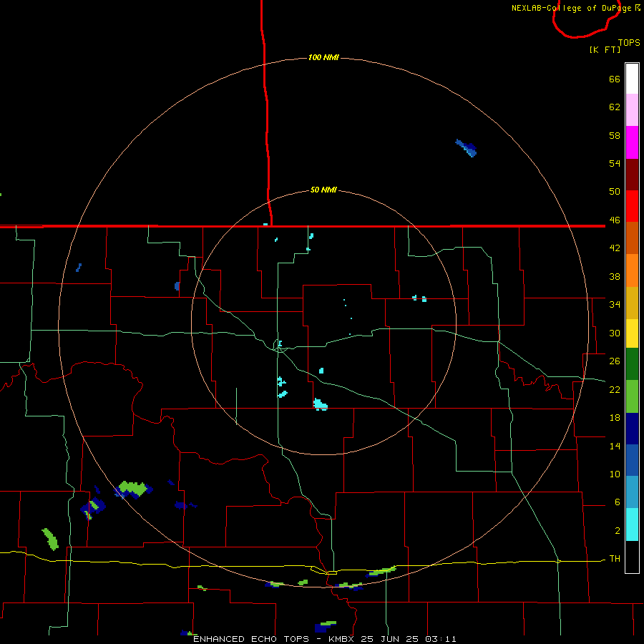Image resolution: width=644 pixels, height=644 pixels.
Task: Click the legend value 14
Action: 615,446
